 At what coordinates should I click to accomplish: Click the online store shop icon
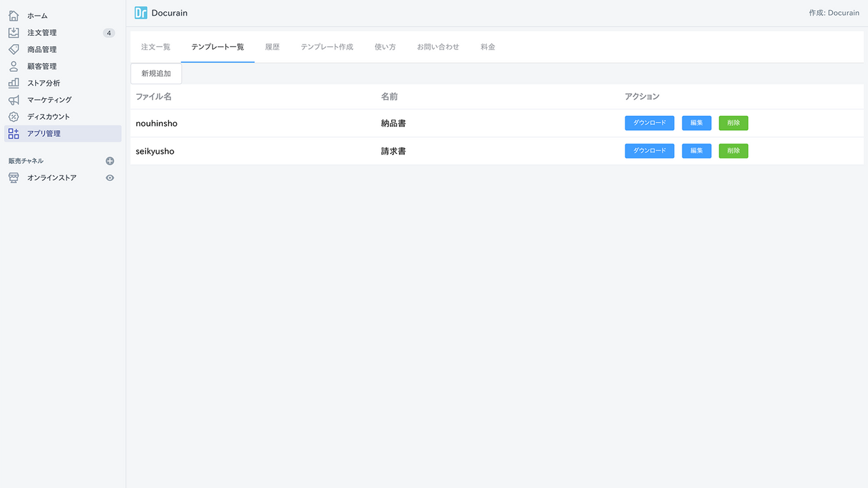point(14,178)
